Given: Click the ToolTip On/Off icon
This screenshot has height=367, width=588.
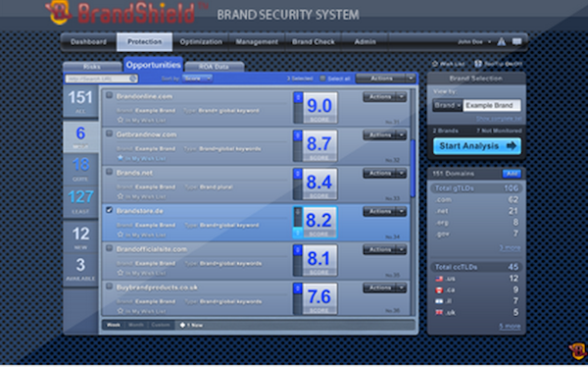Looking at the screenshot, I should pos(478,64).
